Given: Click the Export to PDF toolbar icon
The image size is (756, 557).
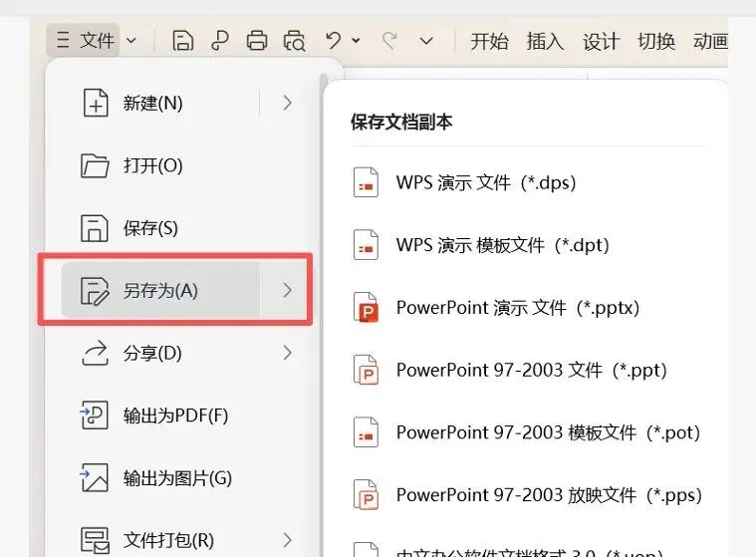Looking at the screenshot, I should pos(220,41).
